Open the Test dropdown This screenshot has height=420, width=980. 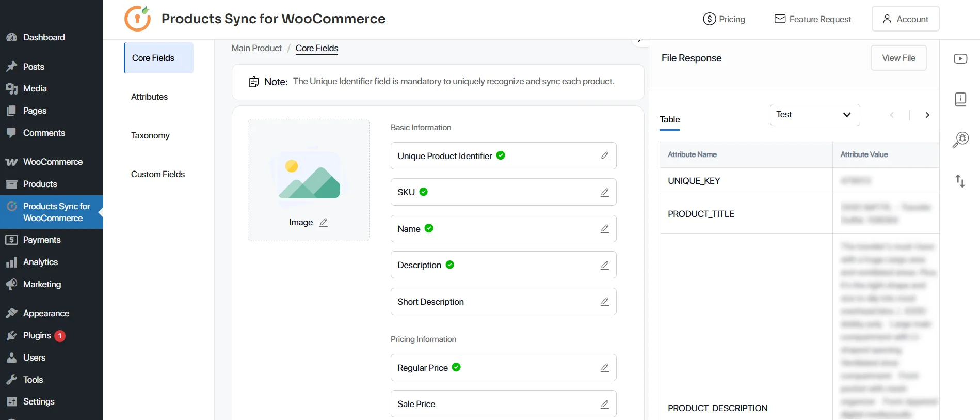click(815, 115)
